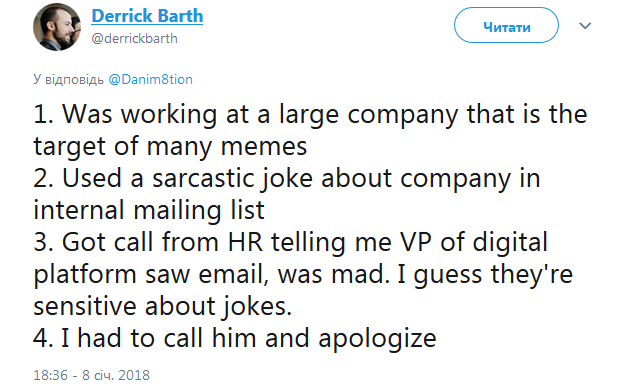
Task: Click 'platform saw email, was mad' text
Action: (x=211, y=274)
